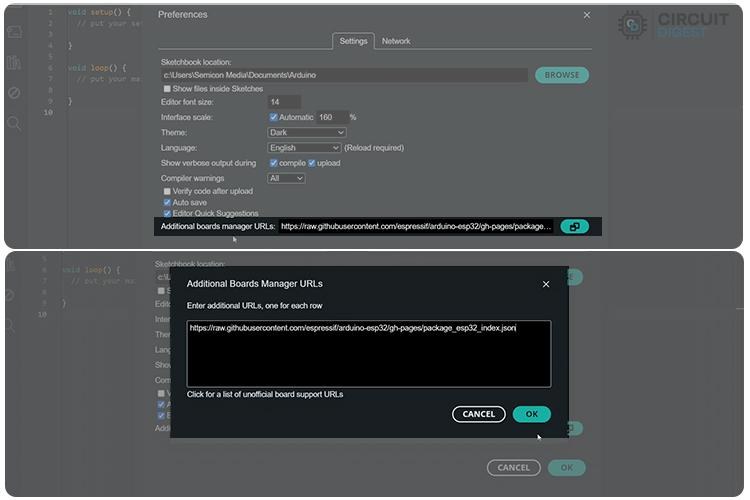This screenshot has height=500, width=750.
Task: Open the Search panel in the sidebar
Action: point(14,123)
